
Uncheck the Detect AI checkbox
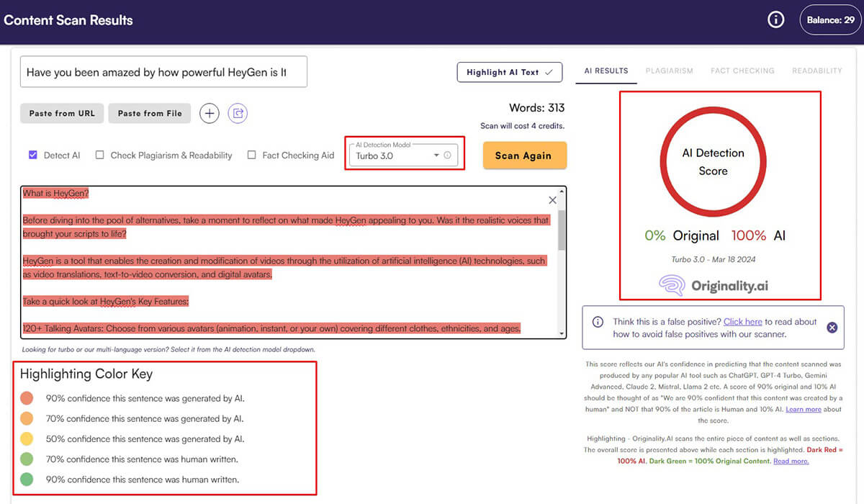[x=33, y=155]
